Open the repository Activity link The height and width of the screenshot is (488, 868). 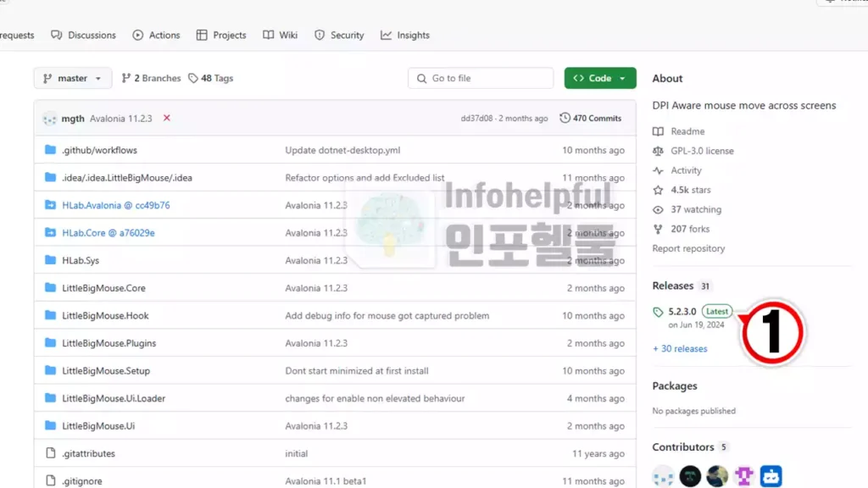coord(686,170)
